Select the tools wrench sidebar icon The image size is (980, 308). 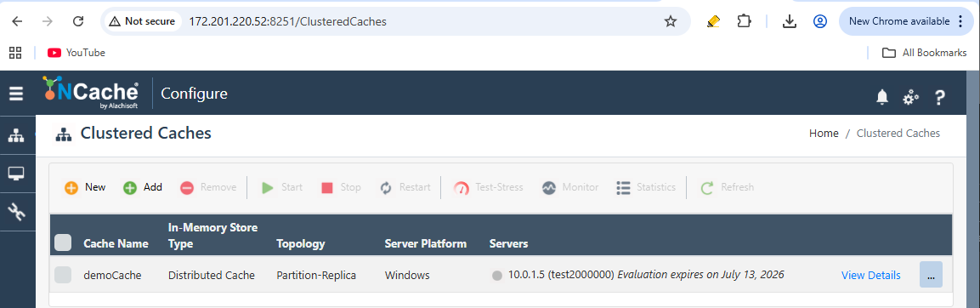(x=16, y=212)
